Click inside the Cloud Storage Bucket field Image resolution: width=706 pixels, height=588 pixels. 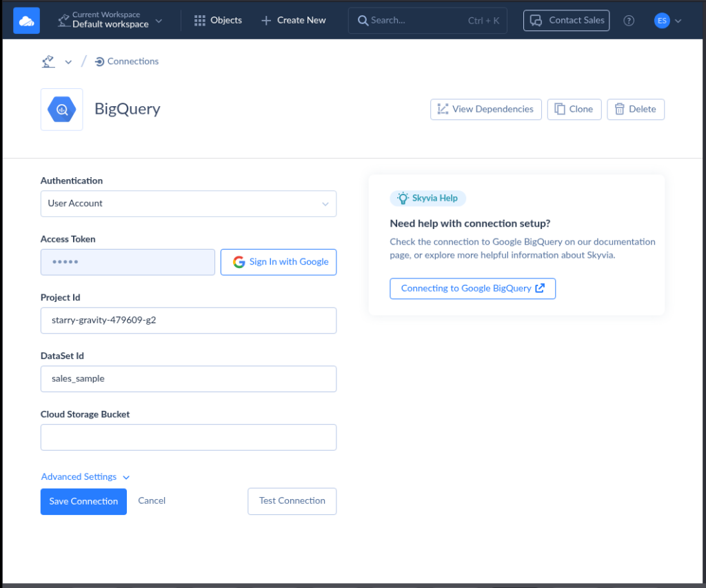tap(188, 437)
